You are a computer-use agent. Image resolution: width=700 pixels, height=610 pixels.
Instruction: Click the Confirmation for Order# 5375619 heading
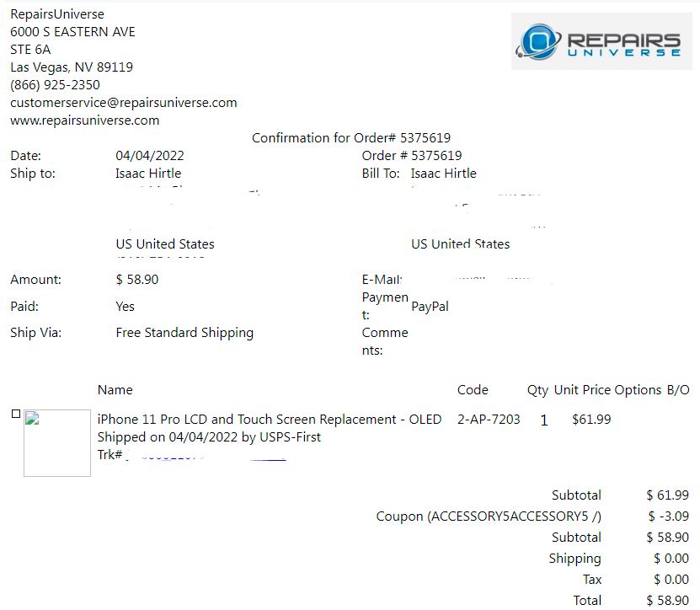pos(356,138)
